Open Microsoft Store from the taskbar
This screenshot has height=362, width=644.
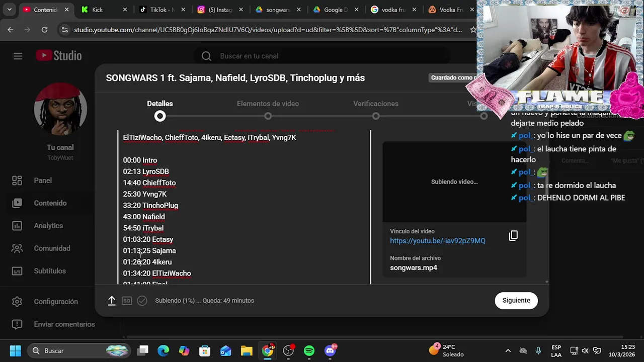coord(204,350)
